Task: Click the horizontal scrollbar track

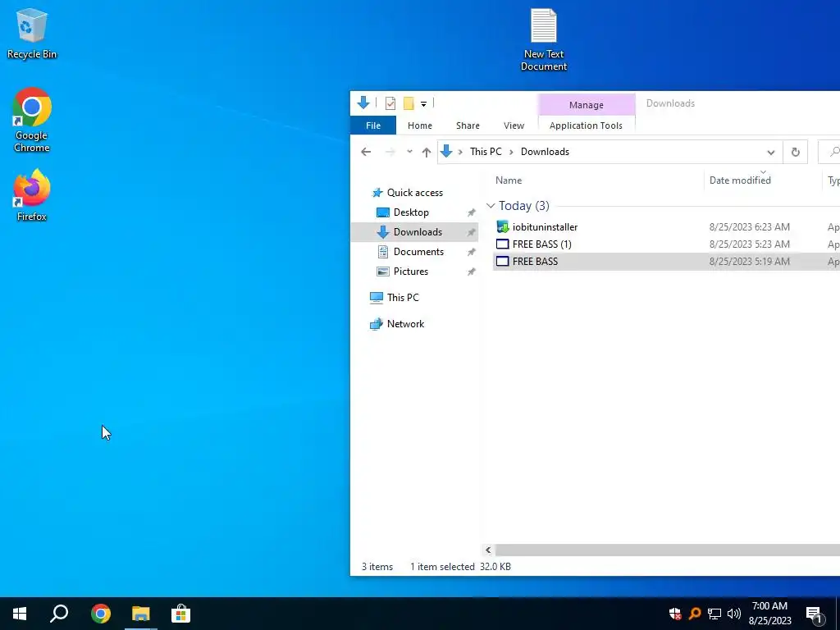Action: tap(668, 550)
